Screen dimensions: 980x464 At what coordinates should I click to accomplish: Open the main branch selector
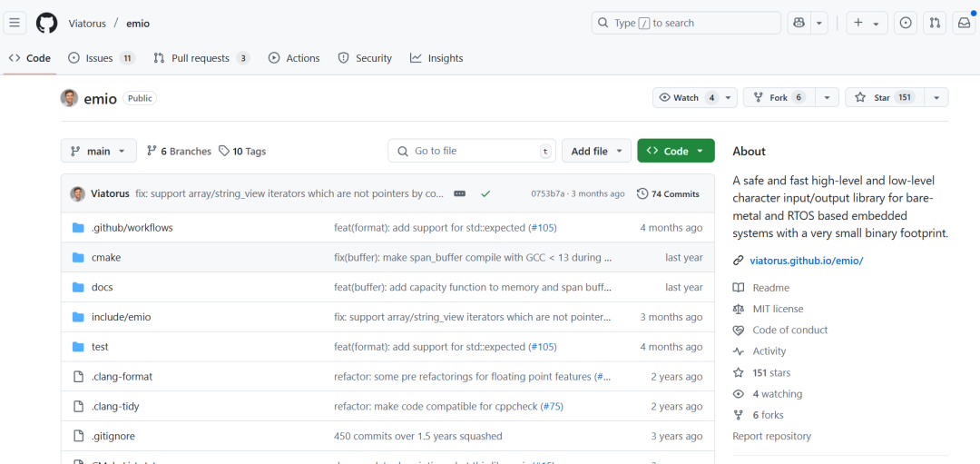click(x=98, y=151)
